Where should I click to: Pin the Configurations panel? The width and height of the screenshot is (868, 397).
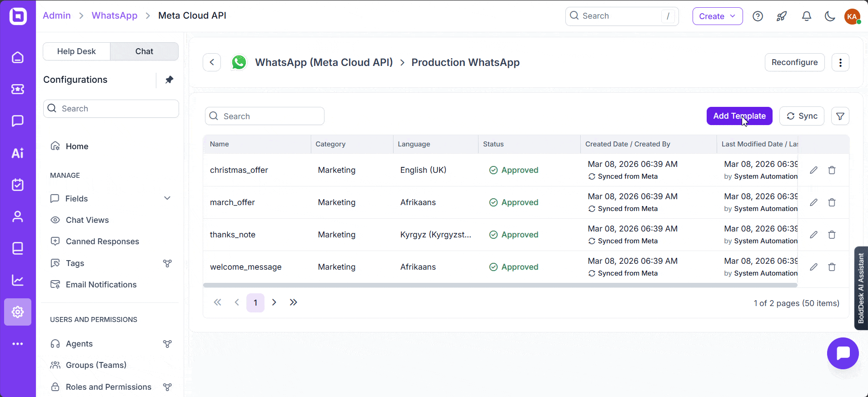(169, 80)
